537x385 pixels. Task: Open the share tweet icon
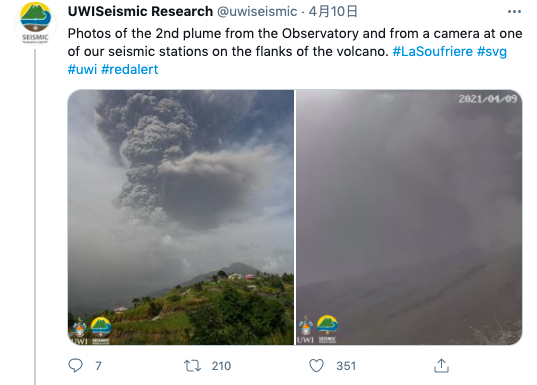pos(441,365)
